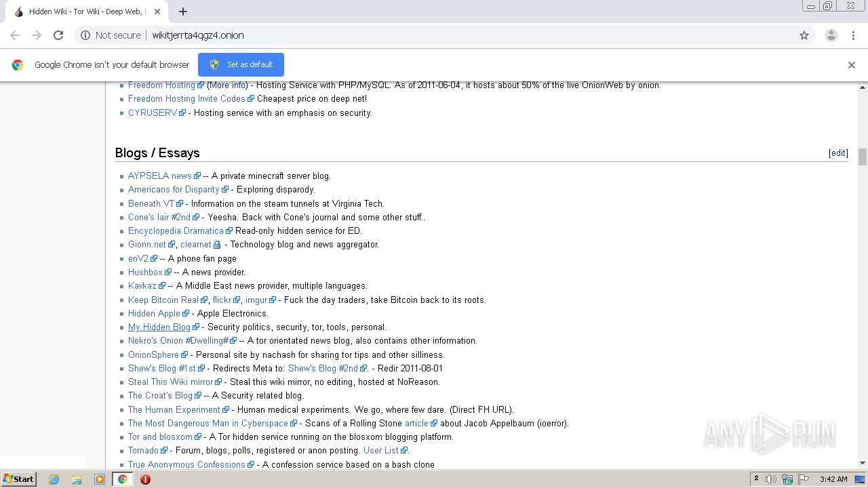Open Tor and blosxom link
This screenshot has height=488, width=868.
click(161, 437)
